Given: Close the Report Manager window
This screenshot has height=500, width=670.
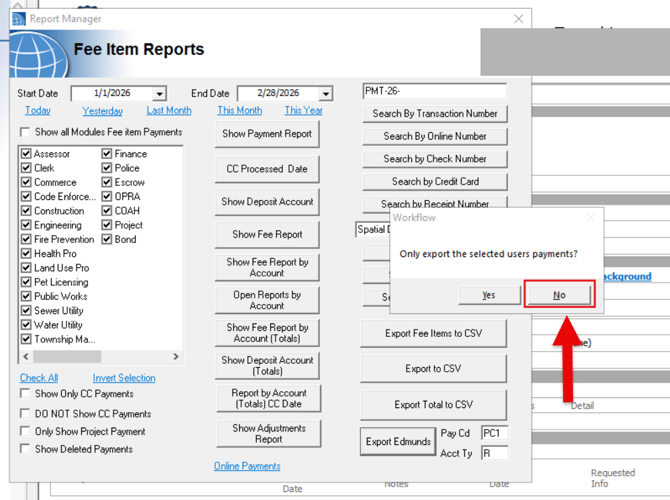Looking at the screenshot, I should coord(518,19).
